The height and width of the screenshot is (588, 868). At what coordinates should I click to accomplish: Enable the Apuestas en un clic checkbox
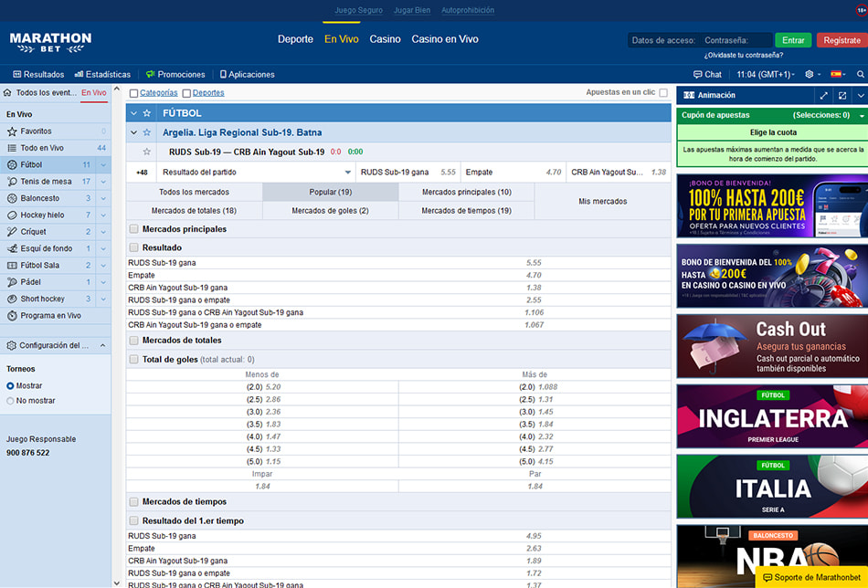pyautogui.click(x=663, y=93)
